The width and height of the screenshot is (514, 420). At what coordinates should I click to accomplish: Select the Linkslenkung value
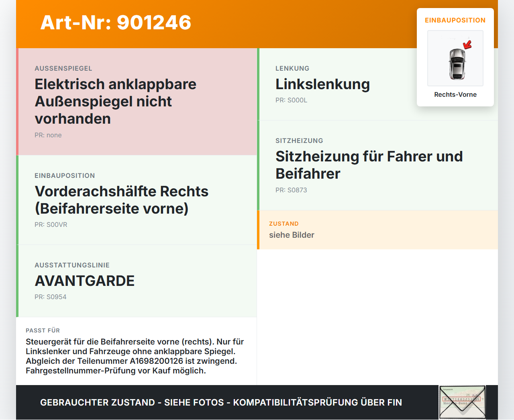coord(323,84)
